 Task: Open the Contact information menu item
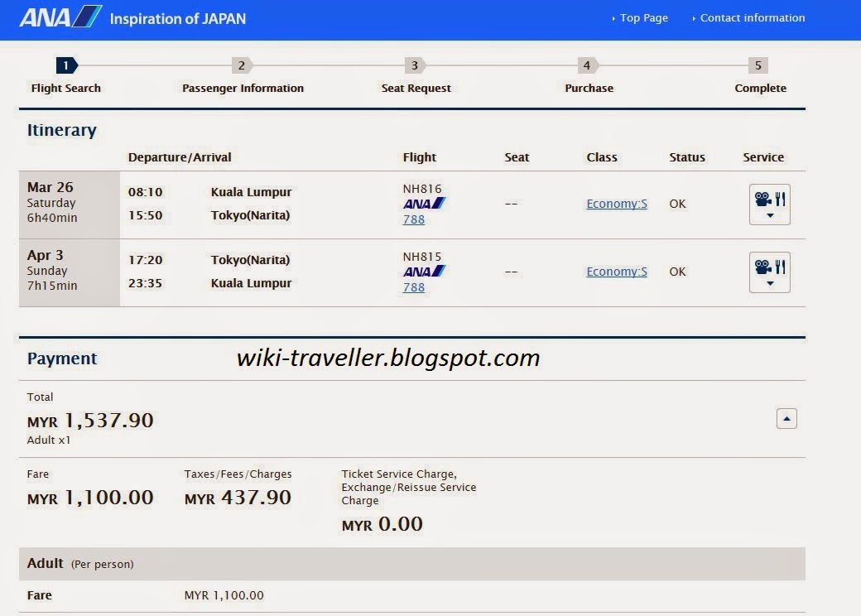(752, 17)
